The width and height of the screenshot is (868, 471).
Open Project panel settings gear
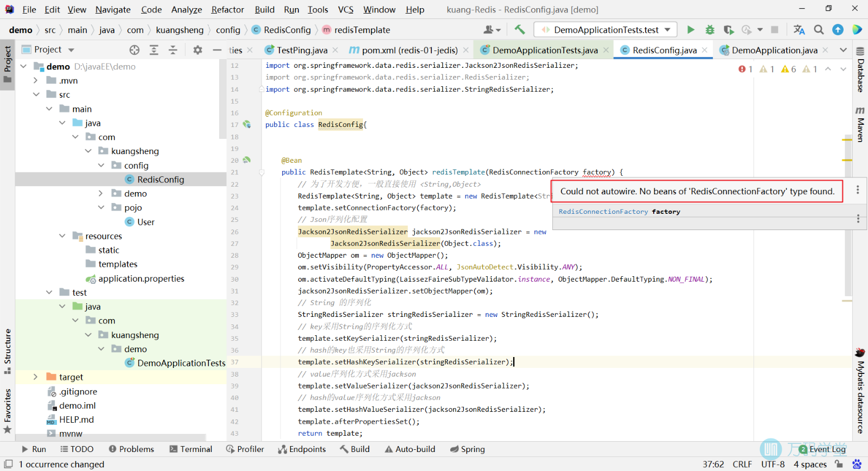[x=197, y=50]
